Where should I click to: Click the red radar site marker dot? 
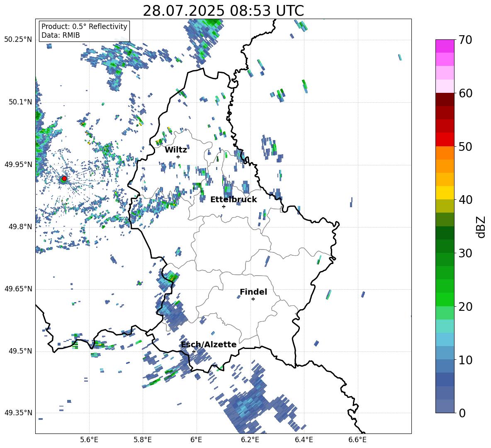click(64, 179)
